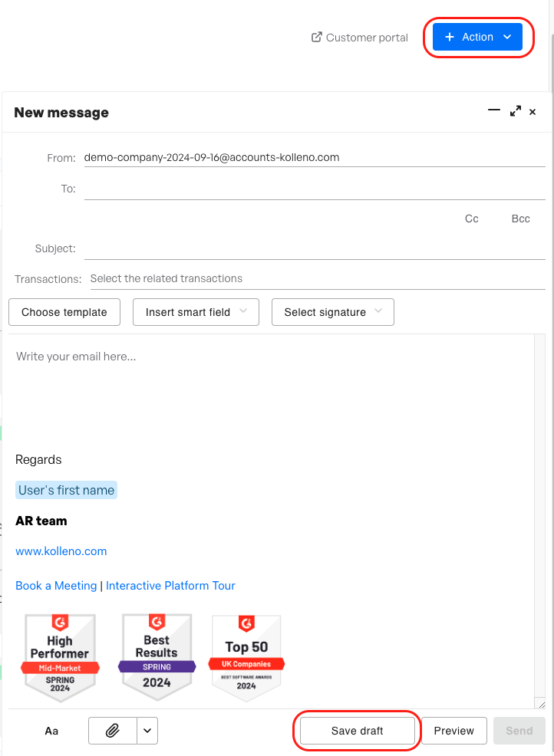Image resolution: width=554 pixels, height=756 pixels.
Task: Open the Select signature dropdown
Action: tap(333, 312)
